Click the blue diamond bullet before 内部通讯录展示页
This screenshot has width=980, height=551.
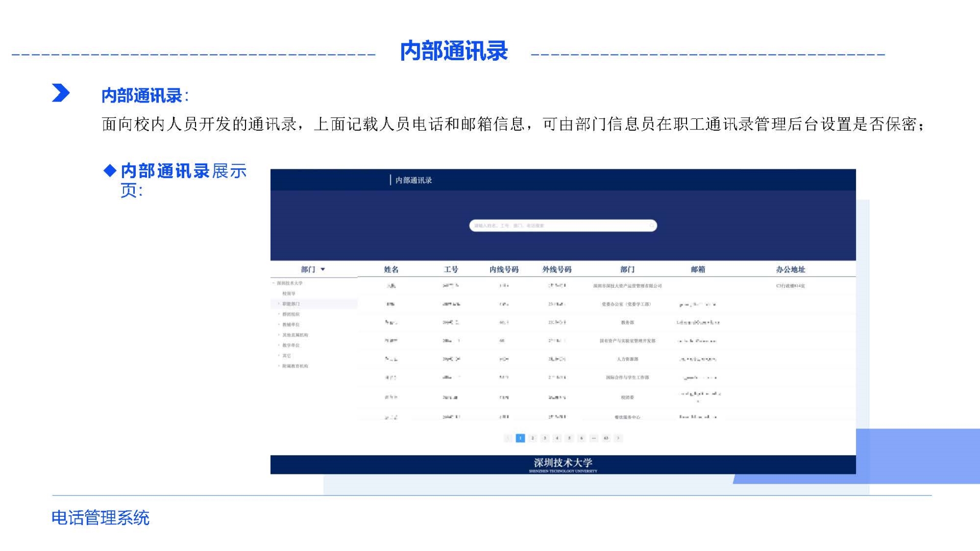click(x=110, y=170)
